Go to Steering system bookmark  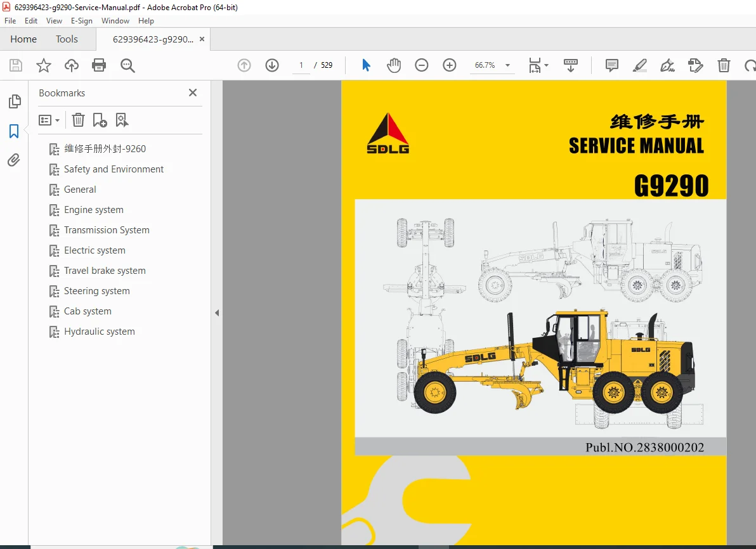97,290
